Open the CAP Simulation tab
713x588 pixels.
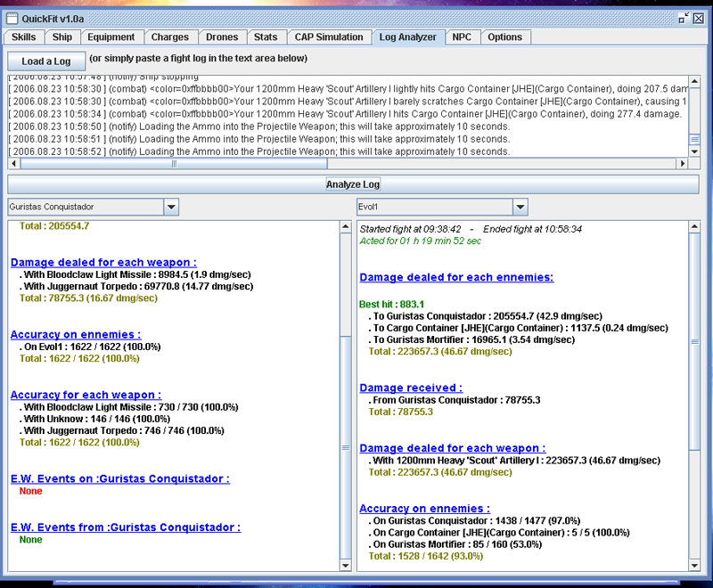click(x=329, y=37)
